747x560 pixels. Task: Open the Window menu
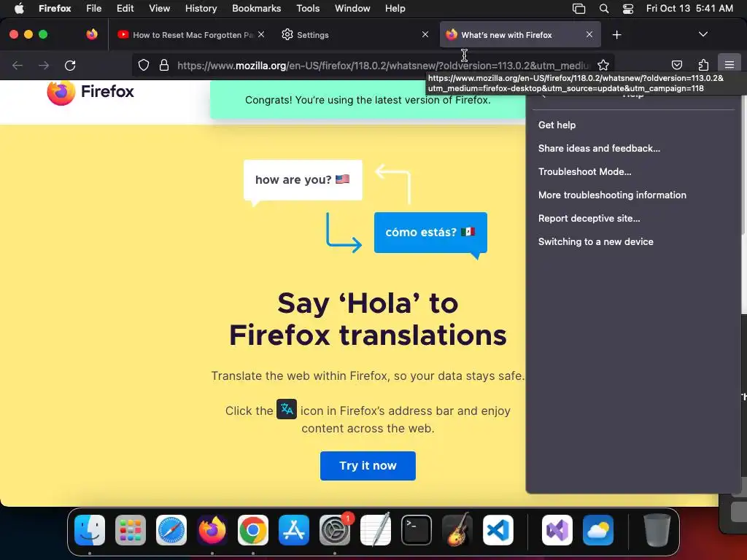[352, 8]
